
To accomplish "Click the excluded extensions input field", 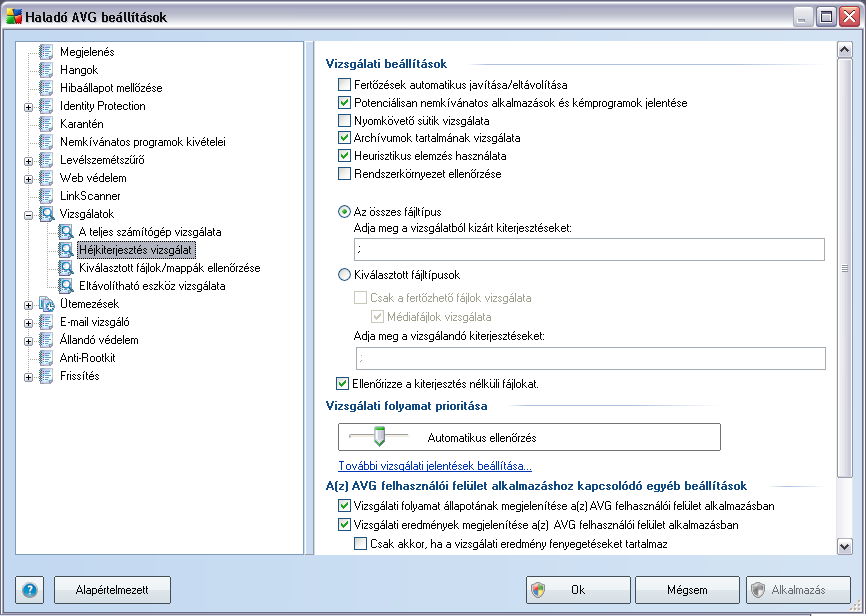I will click(x=589, y=250).
